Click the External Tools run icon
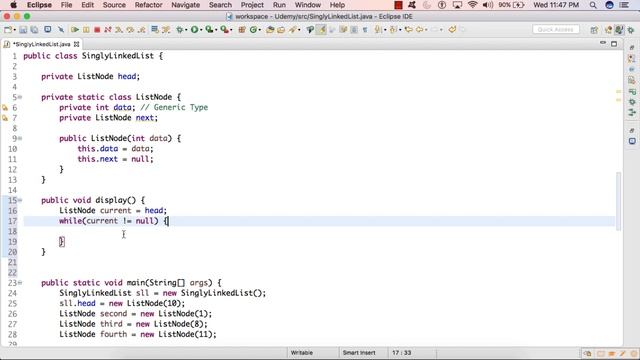The height and width of the screenshot is (360, 640). pyautogui.click(x=224, y=29)
